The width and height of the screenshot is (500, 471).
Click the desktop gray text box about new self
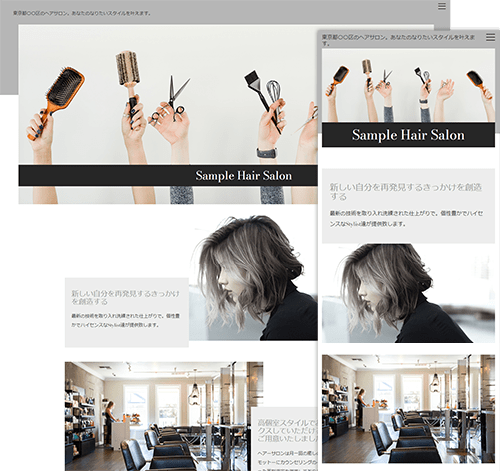click(127, 313)
